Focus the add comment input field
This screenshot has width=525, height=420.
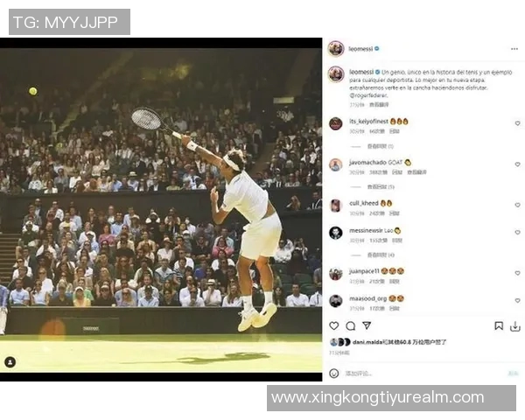[425, 373]
